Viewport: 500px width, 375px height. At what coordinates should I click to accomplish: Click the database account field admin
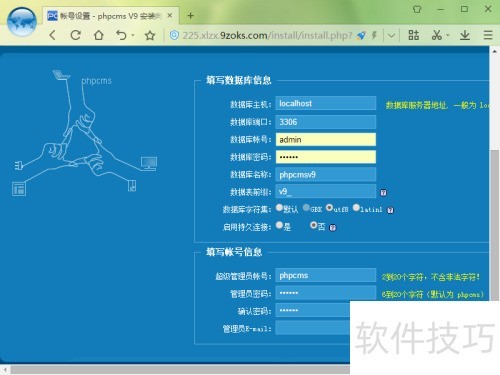(326, 139)
